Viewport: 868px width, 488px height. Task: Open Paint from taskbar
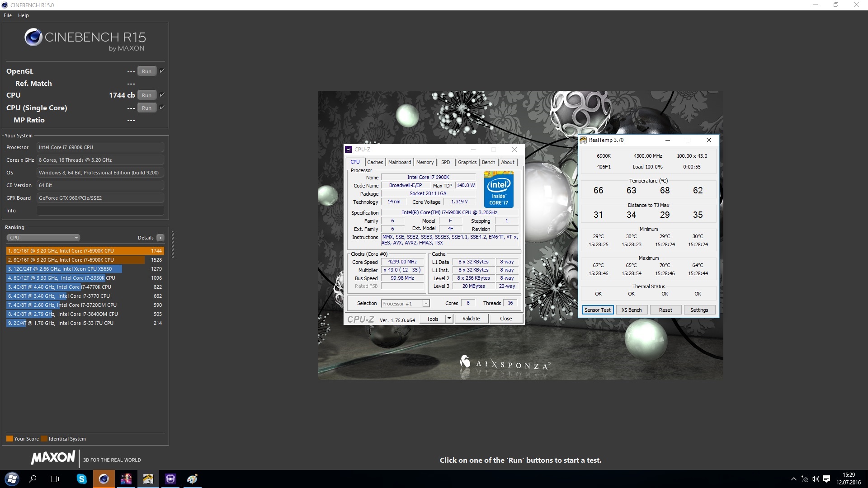193,479
